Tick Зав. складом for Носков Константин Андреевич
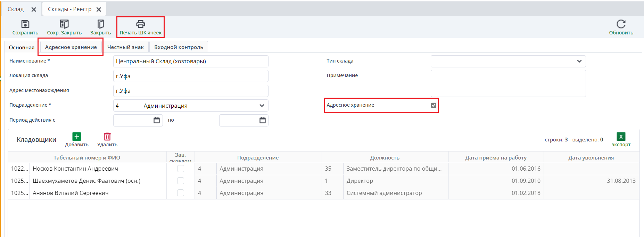Image resolution: width=644 pixels, height=237 pixels. pyautogui.click(x=181, y=169)
